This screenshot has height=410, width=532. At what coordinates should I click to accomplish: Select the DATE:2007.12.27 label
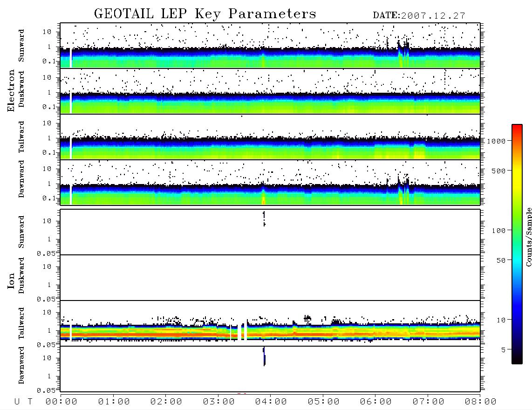[419, 16]
